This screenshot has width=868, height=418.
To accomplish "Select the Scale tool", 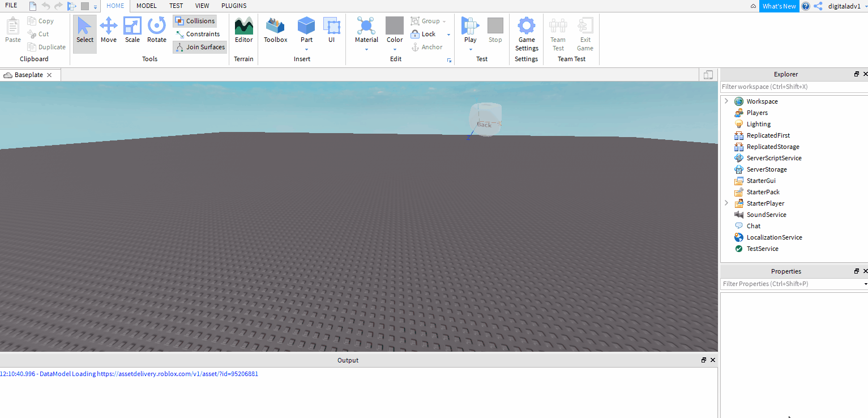I will [132, 31].
